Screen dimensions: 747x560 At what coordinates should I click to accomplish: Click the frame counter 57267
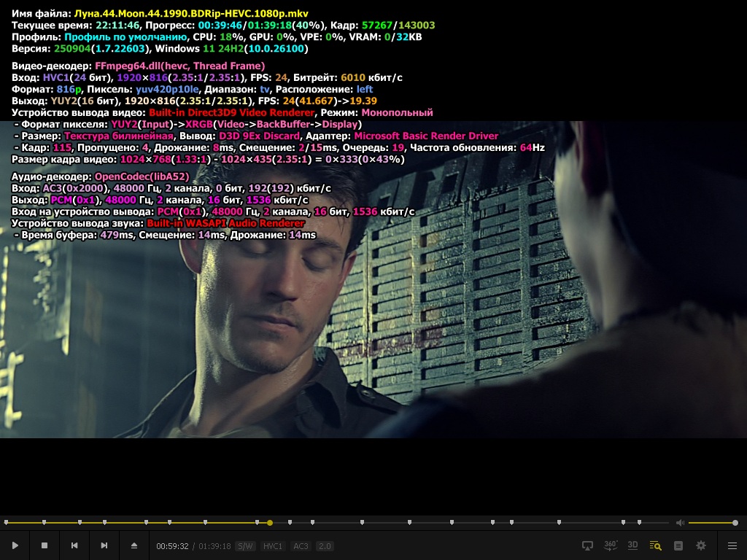coord(376,26)
